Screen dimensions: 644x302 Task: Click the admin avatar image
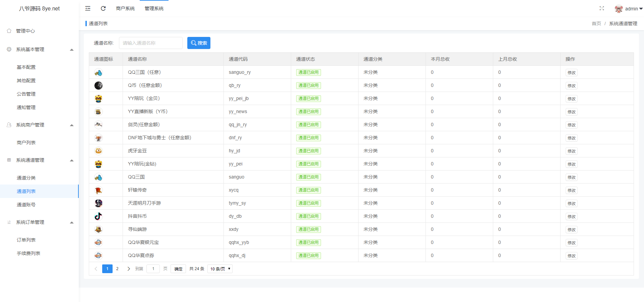(x=618, y=8)
